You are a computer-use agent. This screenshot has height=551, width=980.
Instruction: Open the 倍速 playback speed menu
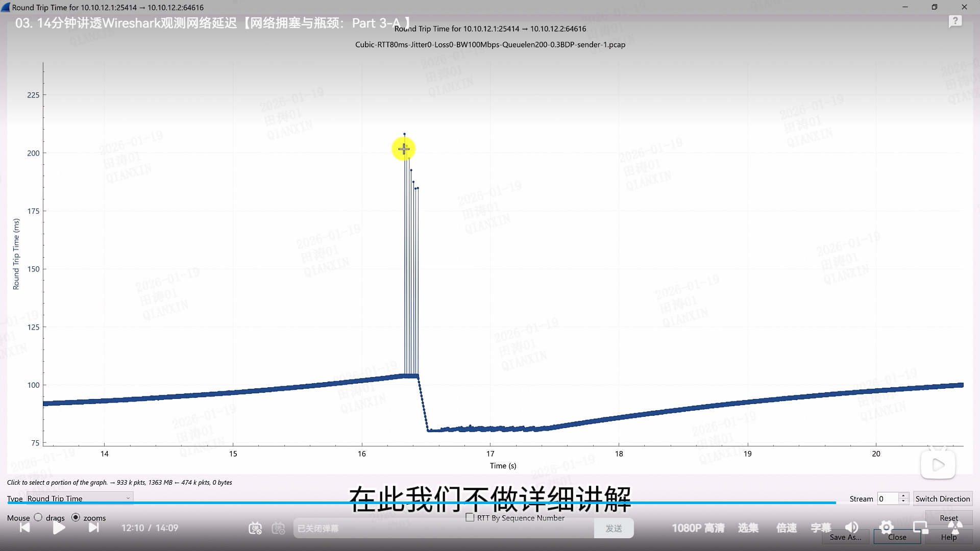(786, 528)
